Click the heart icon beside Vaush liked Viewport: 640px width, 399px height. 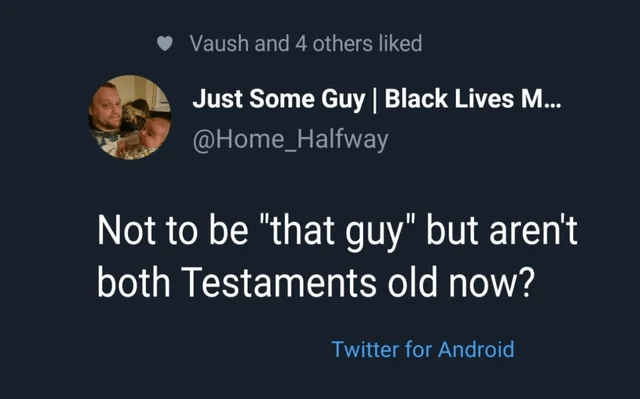[165, 43]
